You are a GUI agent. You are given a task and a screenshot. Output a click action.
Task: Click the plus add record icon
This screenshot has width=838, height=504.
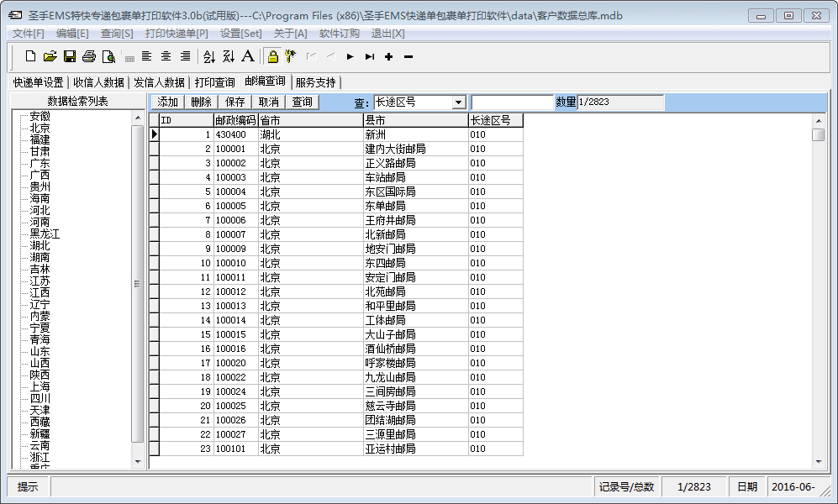click(x=388, y=56)
